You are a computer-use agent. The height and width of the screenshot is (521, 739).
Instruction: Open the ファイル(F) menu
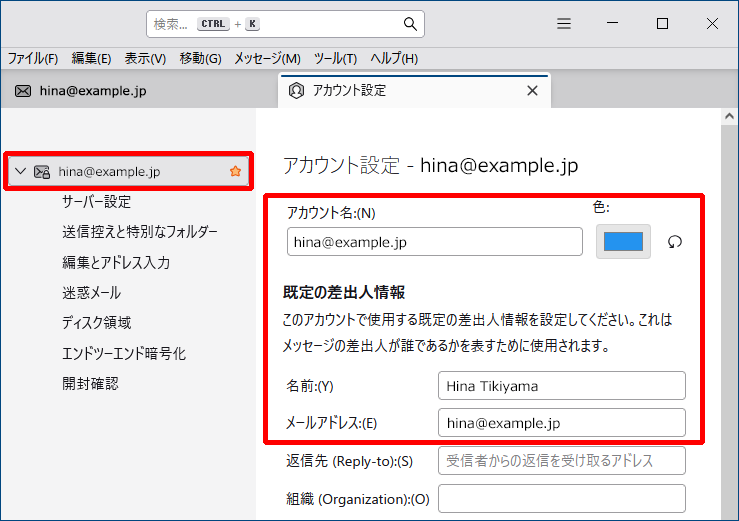coord(33,58)
